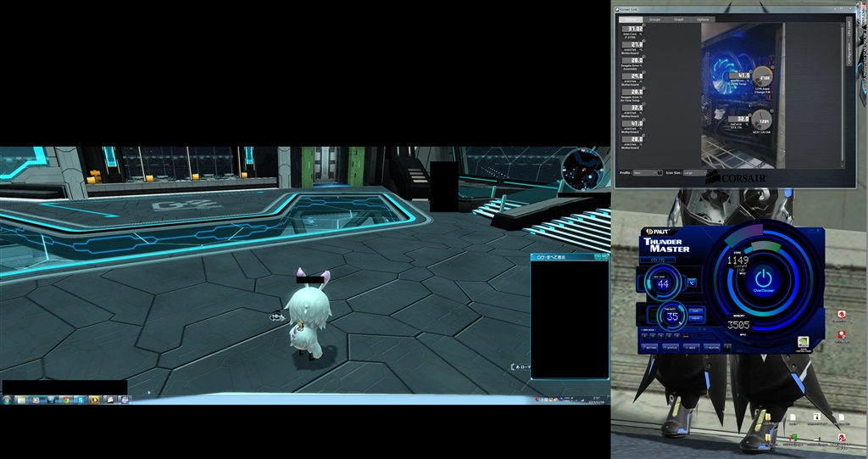Open the Icon Size dropdown in Corsair Link
Screen dimensions: 868x459
click(x=695, y=172)
